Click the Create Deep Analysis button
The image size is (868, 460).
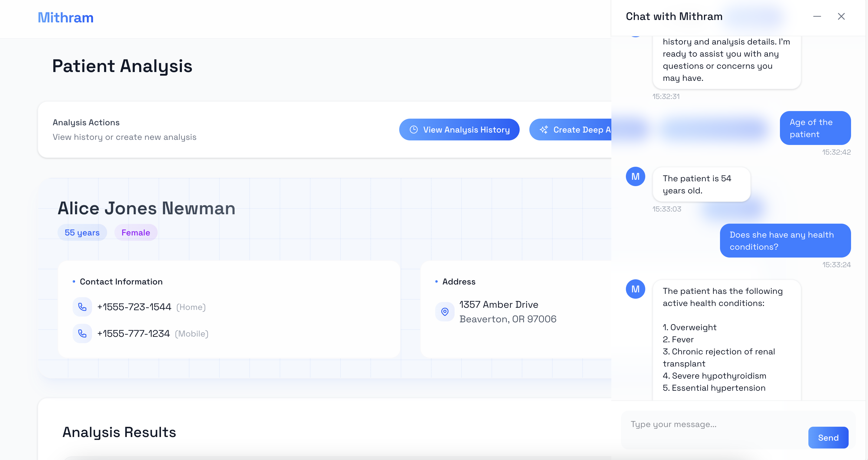(x=570, y=130)
